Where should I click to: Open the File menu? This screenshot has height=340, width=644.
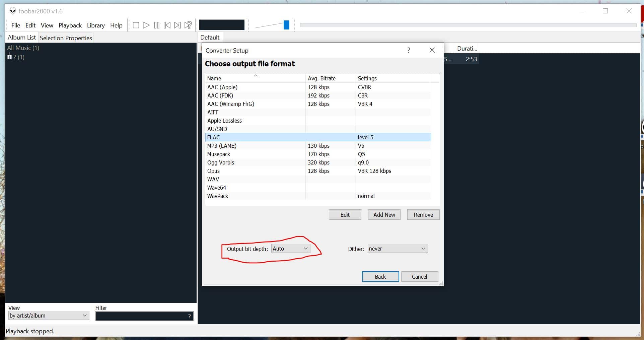click(15, 25)
